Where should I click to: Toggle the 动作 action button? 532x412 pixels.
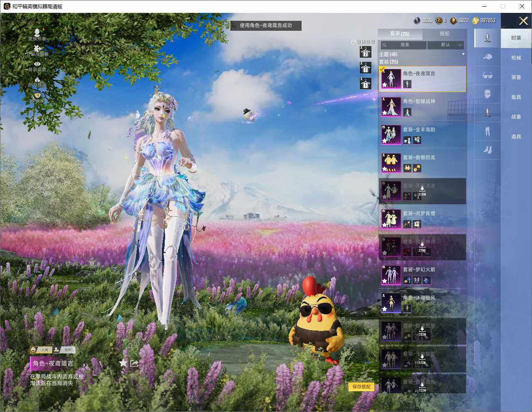63,350
